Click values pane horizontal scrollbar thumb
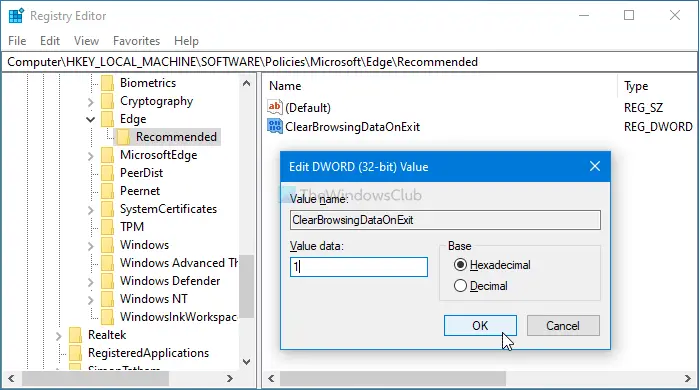Image resolution: width=700 pixels, height=390 pixels. click(392, 379)
